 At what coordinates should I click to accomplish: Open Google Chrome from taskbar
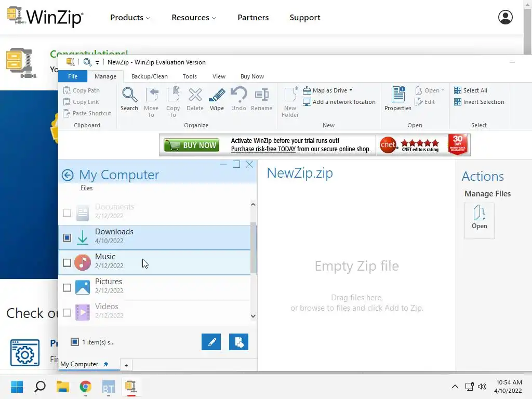(86, 387)
